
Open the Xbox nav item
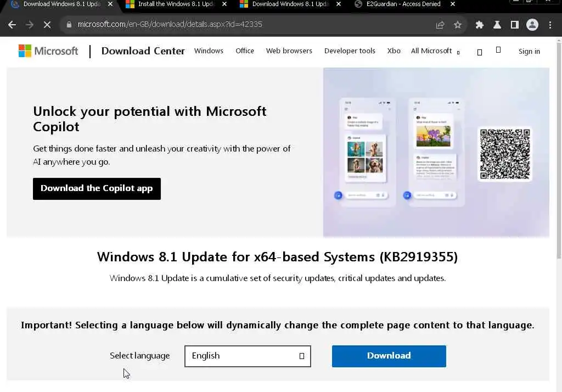click(x=394, y=51)
